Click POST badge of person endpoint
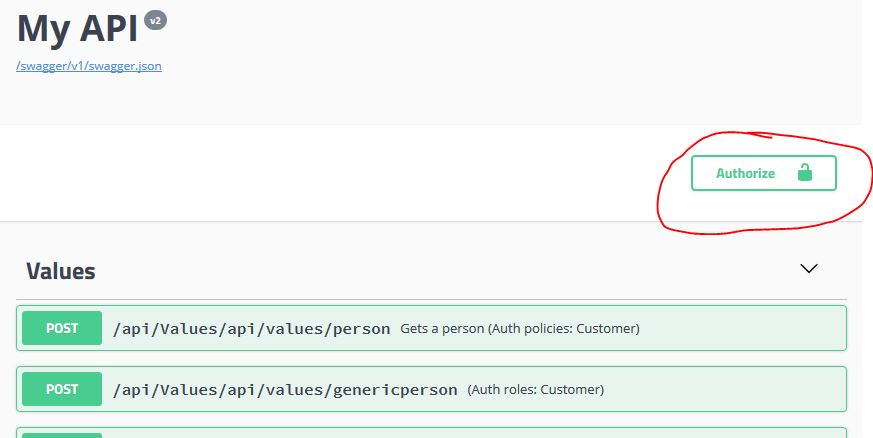 coord(62,328)
